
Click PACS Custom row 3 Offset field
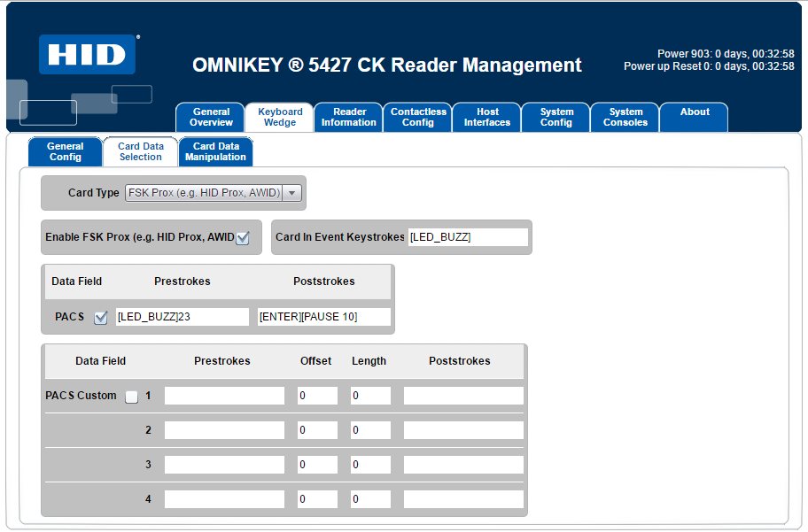tap(317, 465)
